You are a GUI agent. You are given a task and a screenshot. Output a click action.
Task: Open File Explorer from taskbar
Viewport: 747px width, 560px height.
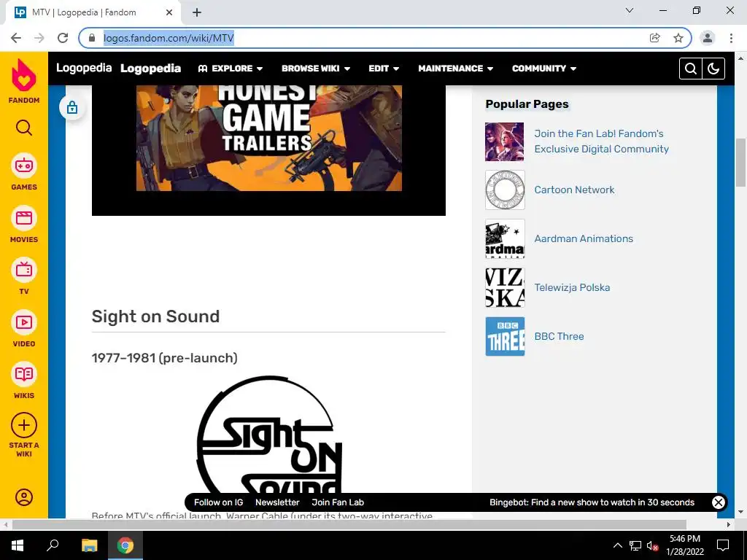click(89, 545)
